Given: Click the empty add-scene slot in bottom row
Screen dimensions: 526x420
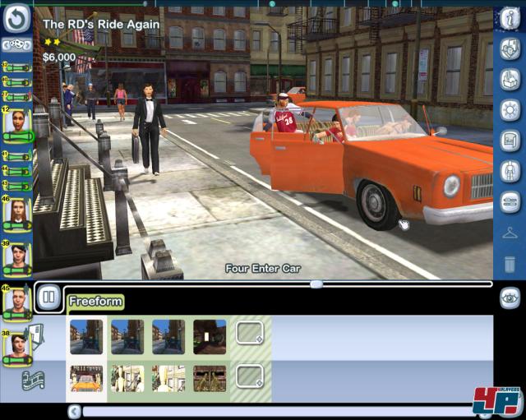Looking at the screenshot, I should (250, 376).
